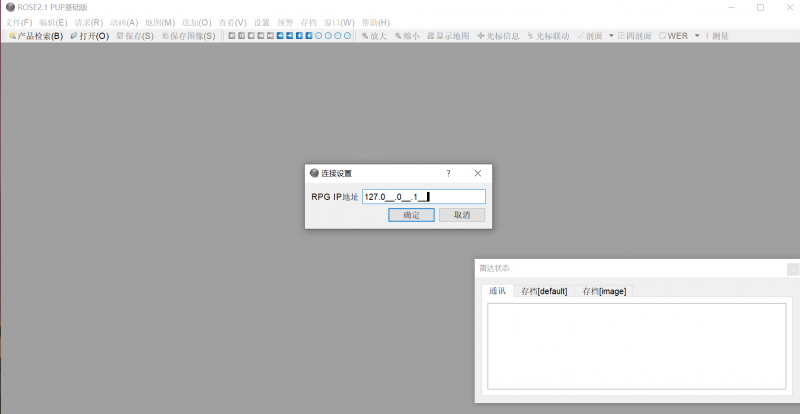This screenshot has height=414, width=800.
Task: Click the 保存图像(S) save image icon
Action: point(165,36)
